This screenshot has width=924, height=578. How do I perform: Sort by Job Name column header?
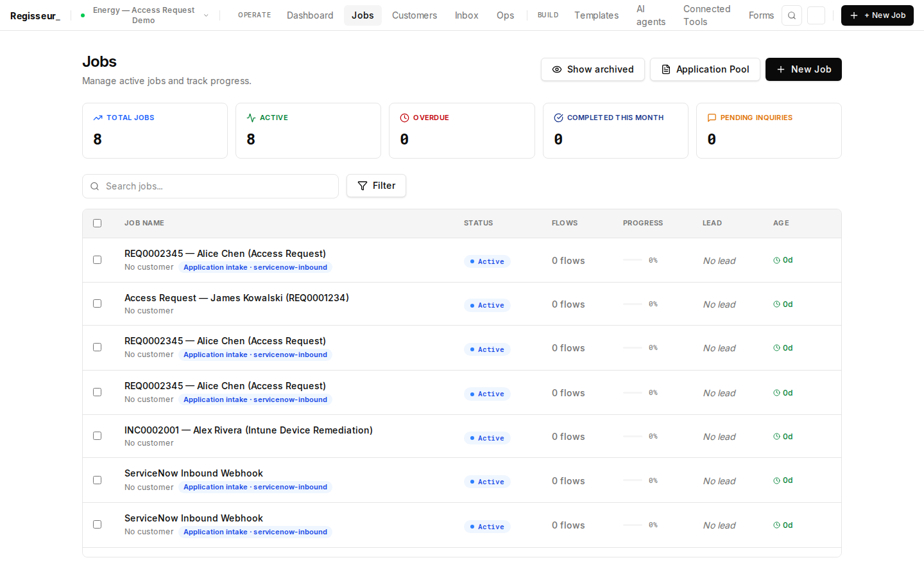[x=144, y=223]
